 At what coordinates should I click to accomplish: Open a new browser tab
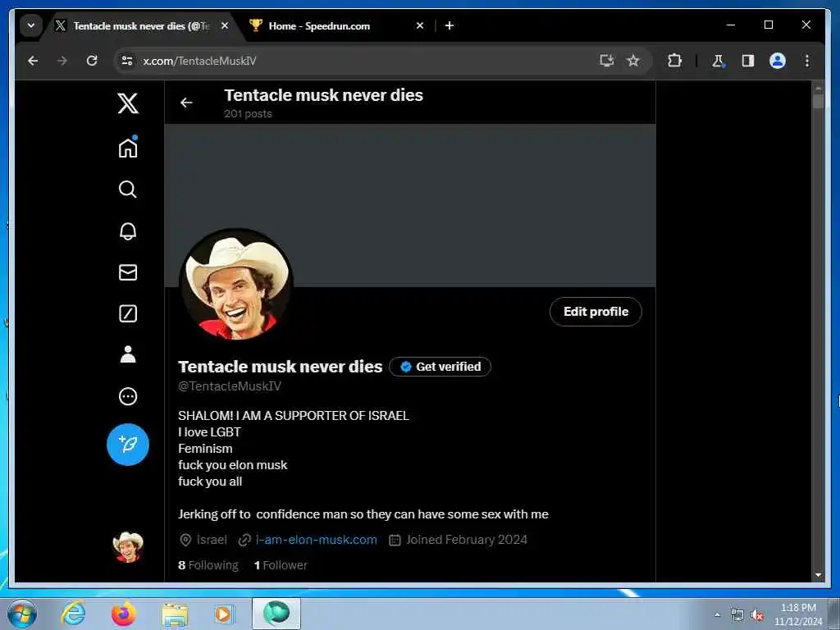(x=450, y=25)
